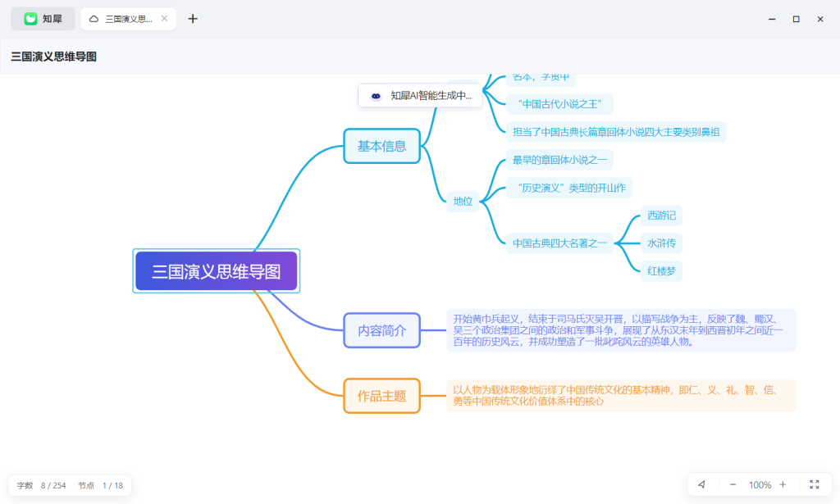Click the 字数 8 / 254 counter
The width and height of the screenshot is (840, 504).
tap(41, 486)
